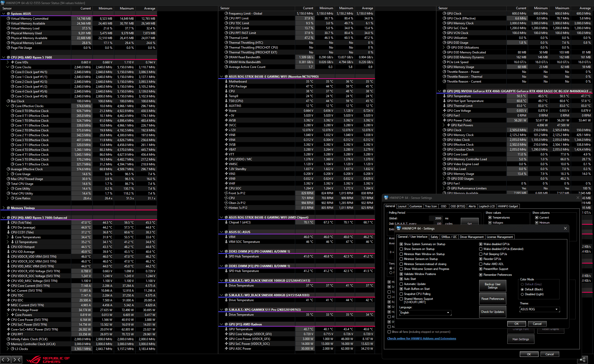
Task: Click the expand columns arrows button
Action: pos(6,360)
